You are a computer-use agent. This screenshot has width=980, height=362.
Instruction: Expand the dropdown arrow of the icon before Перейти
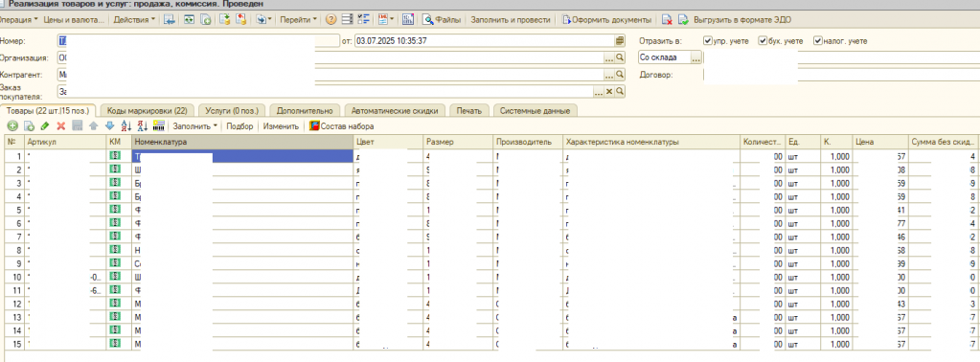pyautogui.click(x=269, y=19)
